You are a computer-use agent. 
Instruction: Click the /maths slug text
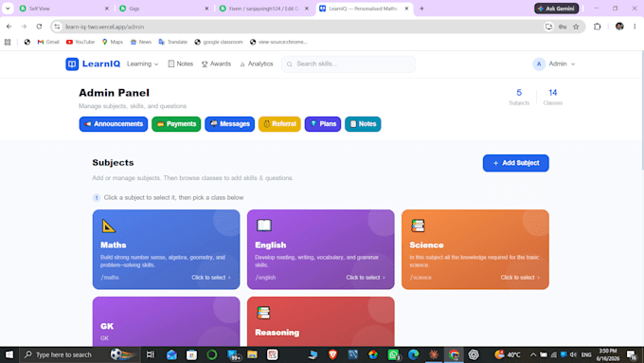tap(110, 278)
